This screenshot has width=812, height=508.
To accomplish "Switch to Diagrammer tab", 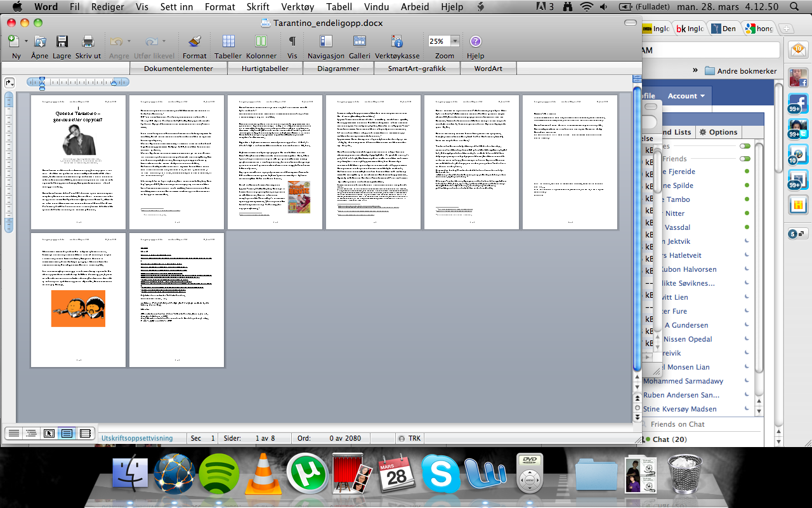I will [x=338, y=69].
